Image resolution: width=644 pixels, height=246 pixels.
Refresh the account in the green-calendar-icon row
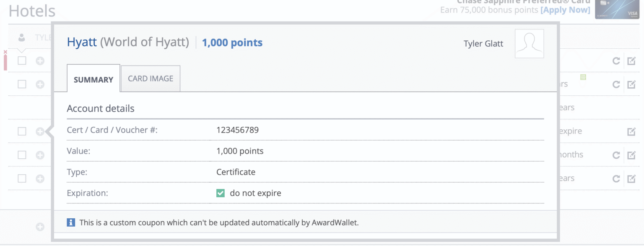point(616,85)
